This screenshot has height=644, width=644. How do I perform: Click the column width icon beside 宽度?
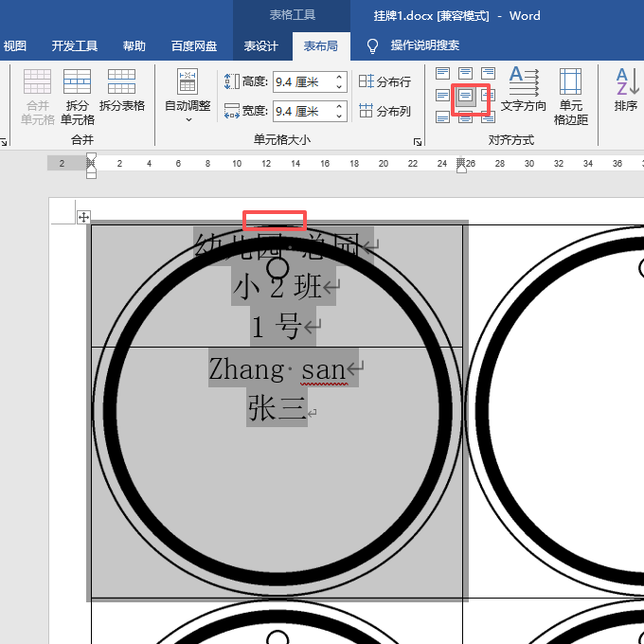click(x=232, y=111)
